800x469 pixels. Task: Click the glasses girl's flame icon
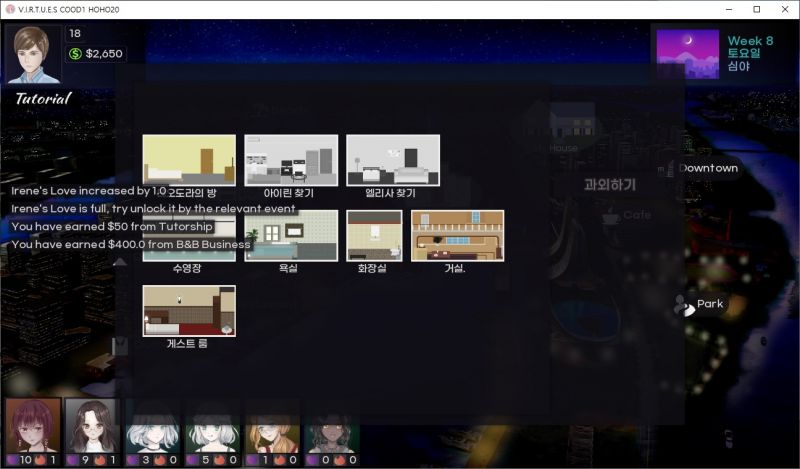click(101, 460)
